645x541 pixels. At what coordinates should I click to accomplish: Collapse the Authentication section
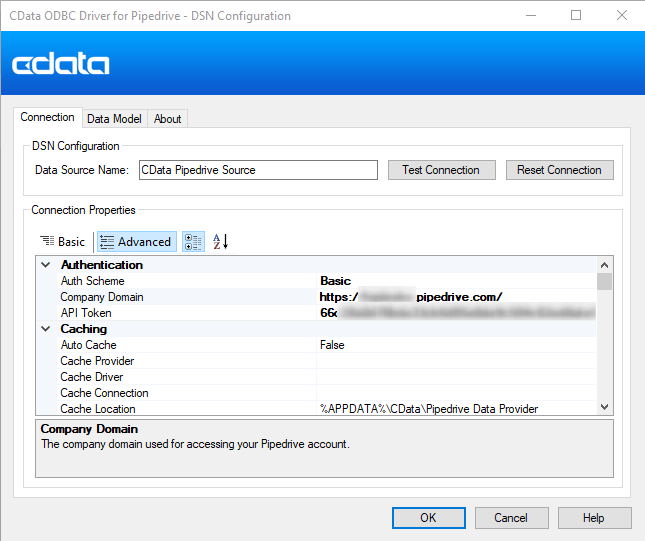46,265
